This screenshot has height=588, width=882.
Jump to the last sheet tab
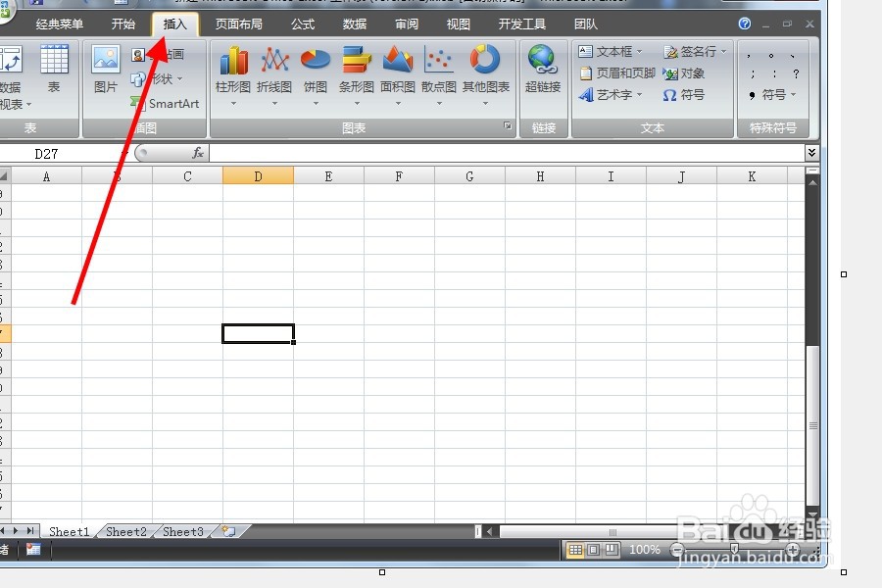(x=31, y=530)
